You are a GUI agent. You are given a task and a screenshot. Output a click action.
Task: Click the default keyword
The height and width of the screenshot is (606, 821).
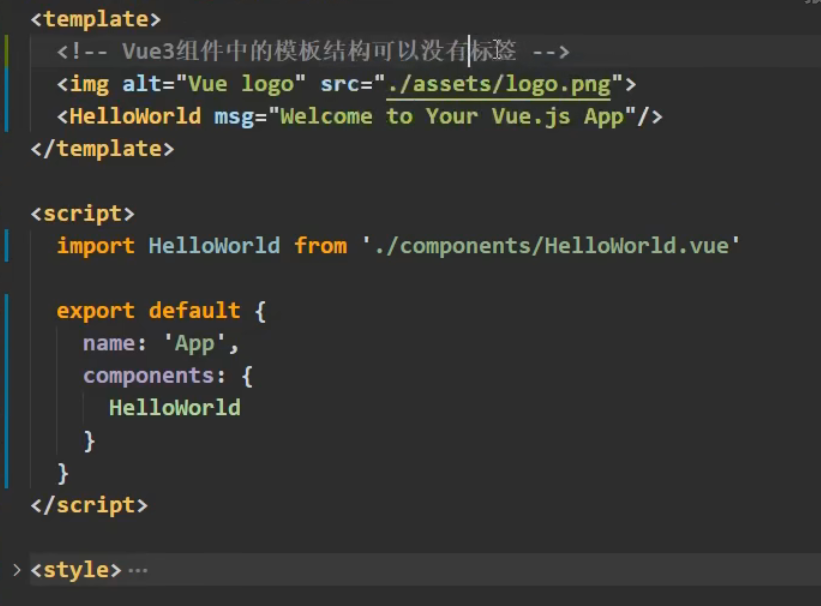(x=194, y=311)
